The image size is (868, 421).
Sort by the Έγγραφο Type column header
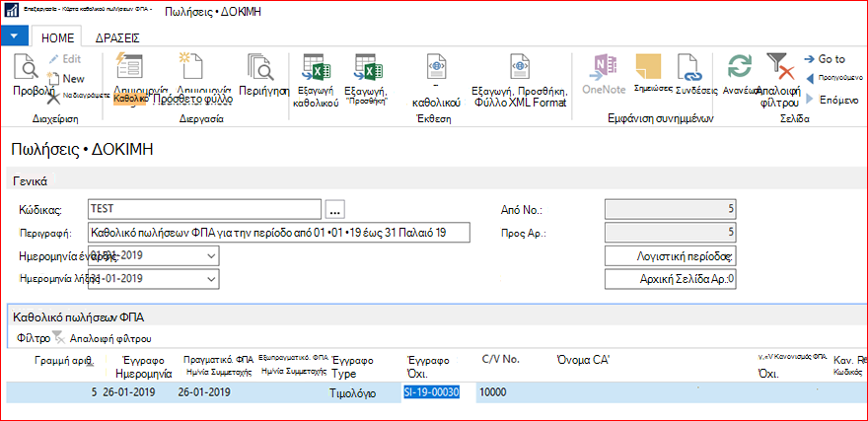coord(351,367)
